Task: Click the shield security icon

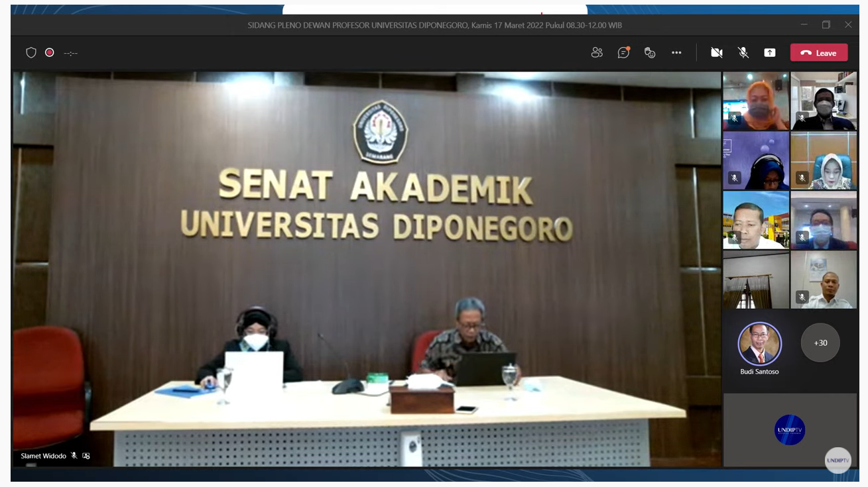Action: (31, 53)
